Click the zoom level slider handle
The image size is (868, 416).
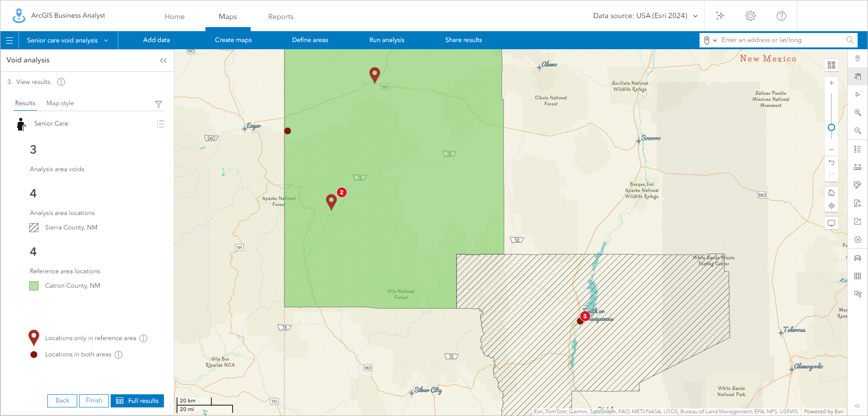click(831, 128)
